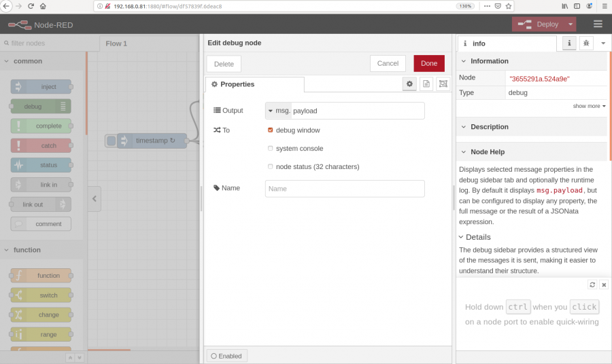612x364 pixels.
Task: Switch sidebar to the debug bug icon
Action: pyautogui.click(x=585, y=43)
